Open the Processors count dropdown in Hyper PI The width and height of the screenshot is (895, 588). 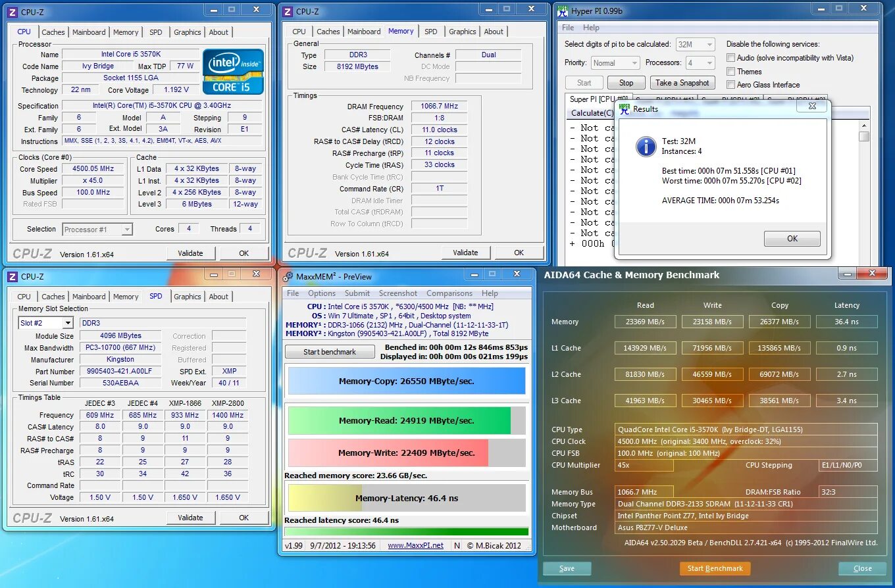pos(700,63)
